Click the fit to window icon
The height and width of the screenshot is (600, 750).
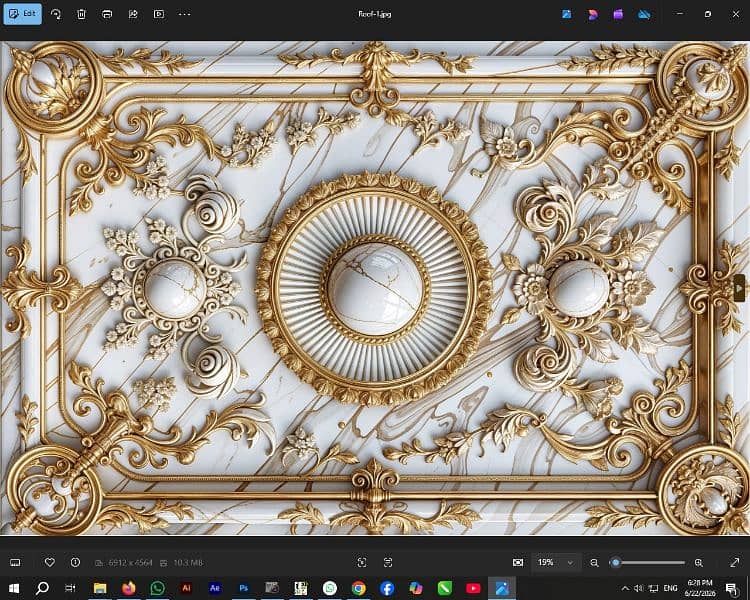point(518,563)
